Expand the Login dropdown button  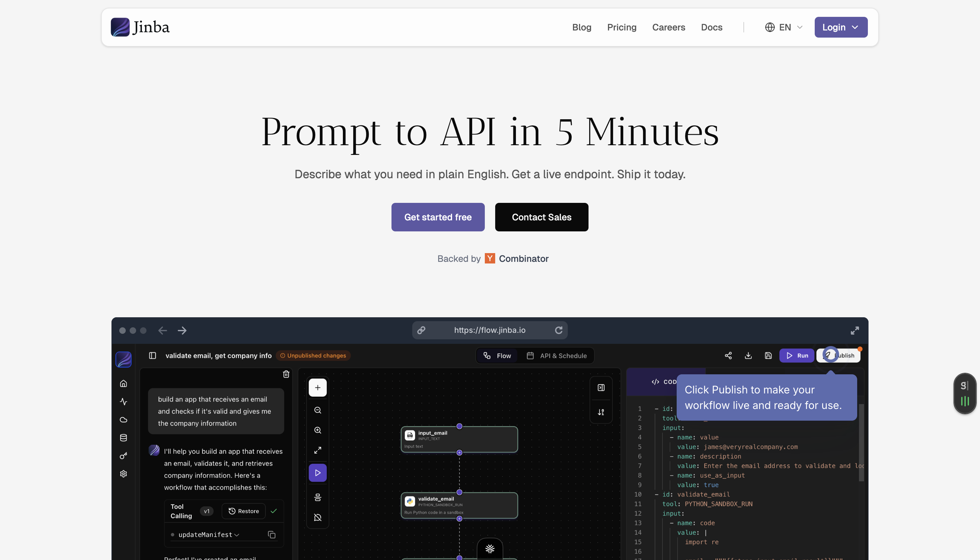coord(841,27)
